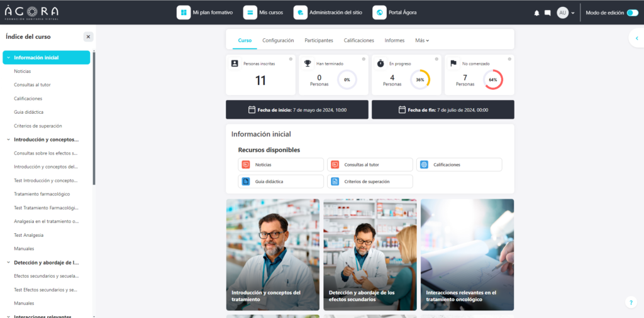Open the Informes tab
Image resolution: width=644 pixels, height=318 pixels.
(x=394, y=40)
